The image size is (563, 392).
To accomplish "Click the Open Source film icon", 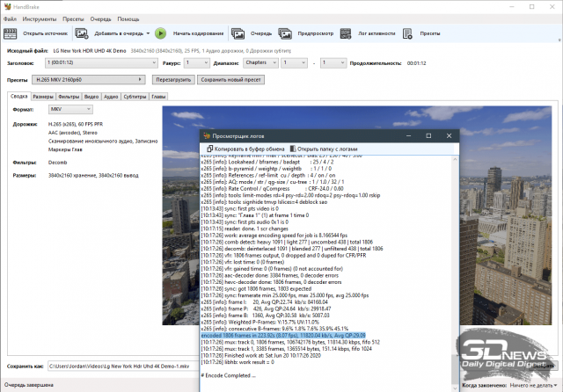I will coord(11,33).
